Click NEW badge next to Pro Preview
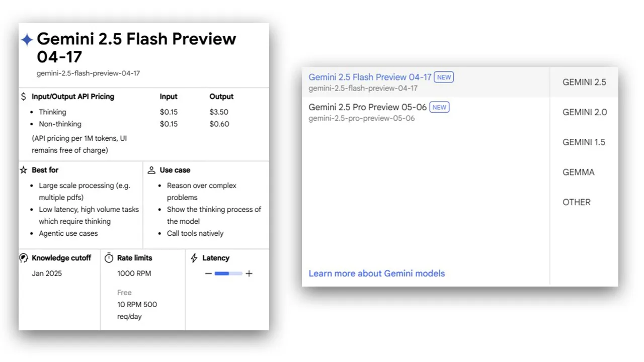The width and height of the screenshot is (644, 362). tap(439, 107)
